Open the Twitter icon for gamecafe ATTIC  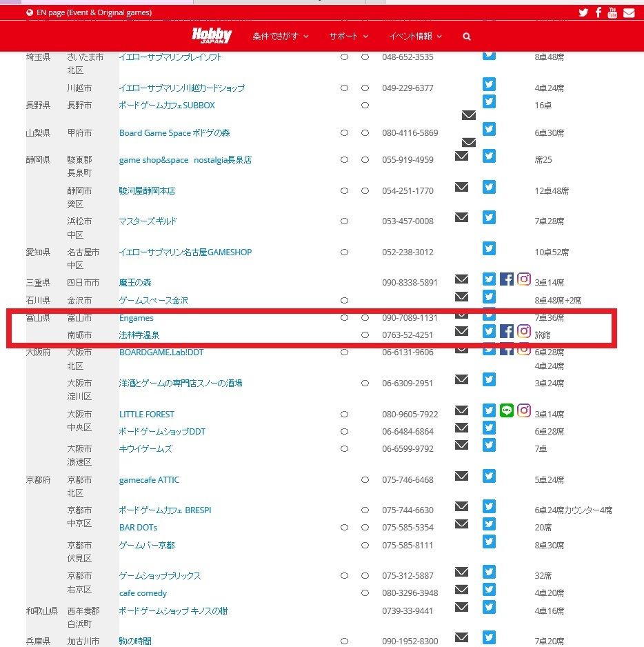[x=489, y=475]
